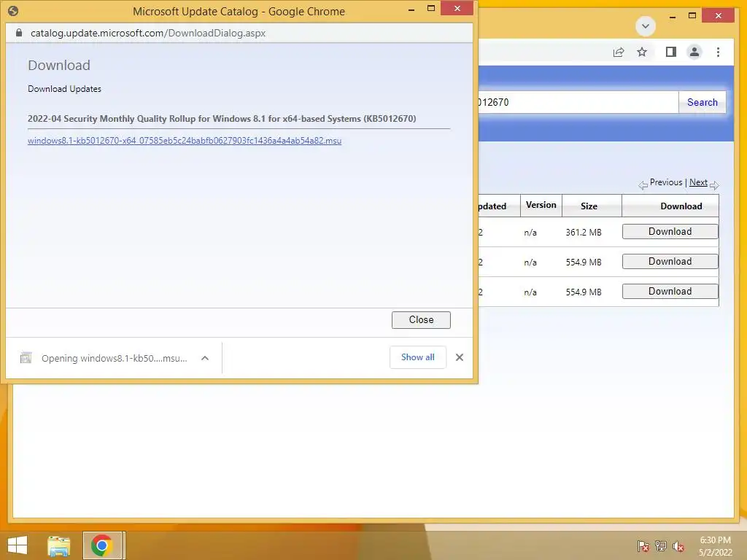Maximize the Microsoft Update Catalog dialog window

coord(431,9)
